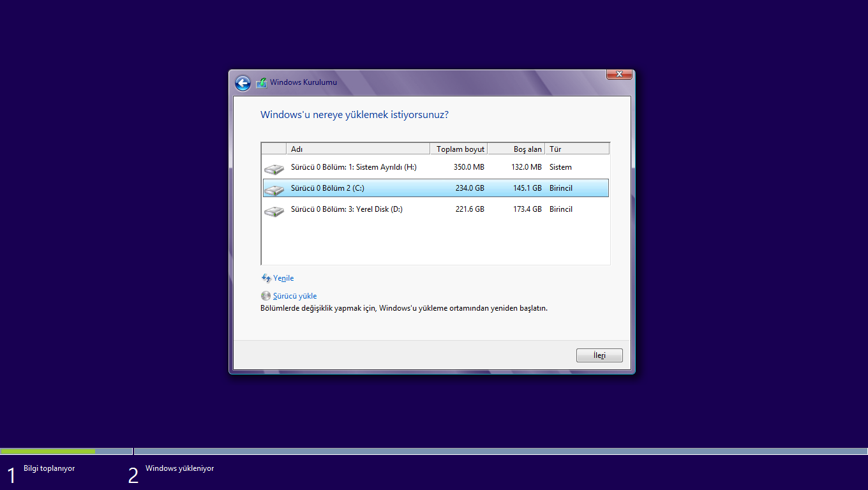Click the back arrow in Windows Kurulumu
868x490 pixels.
click(243, 83)
